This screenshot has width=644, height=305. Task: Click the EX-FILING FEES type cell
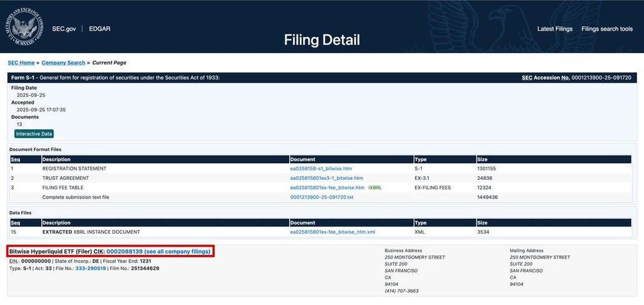432,187
